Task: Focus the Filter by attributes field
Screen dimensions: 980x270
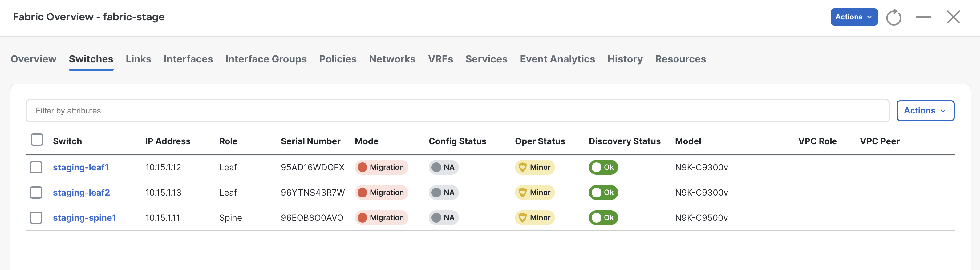Action: pyautogui.click(x=458, y=110)
